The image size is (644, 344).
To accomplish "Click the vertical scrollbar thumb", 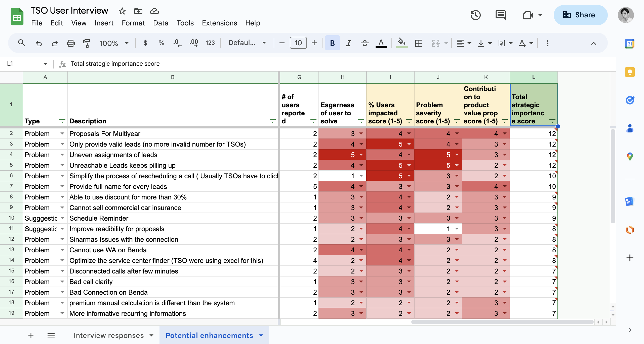I will (x=613, y=176).
